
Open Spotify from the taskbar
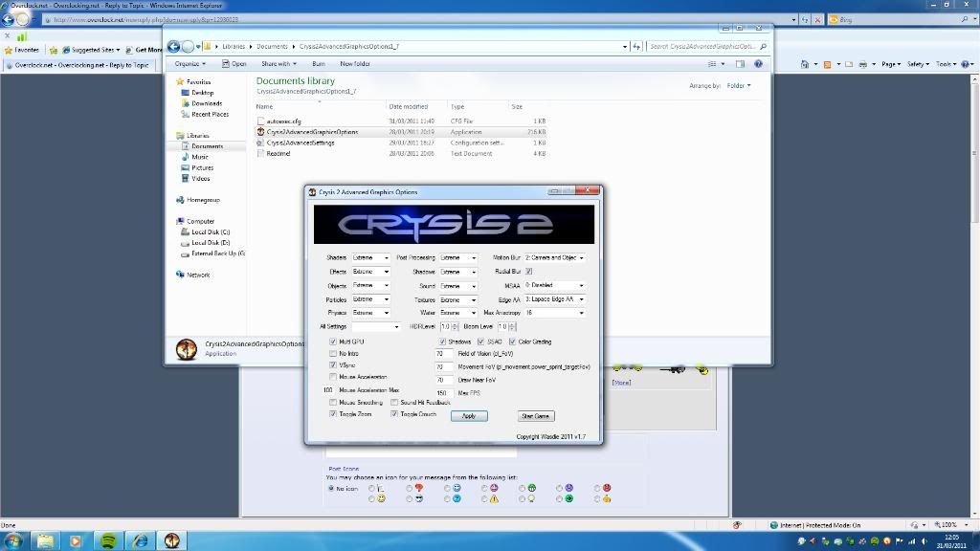(108, 541)
